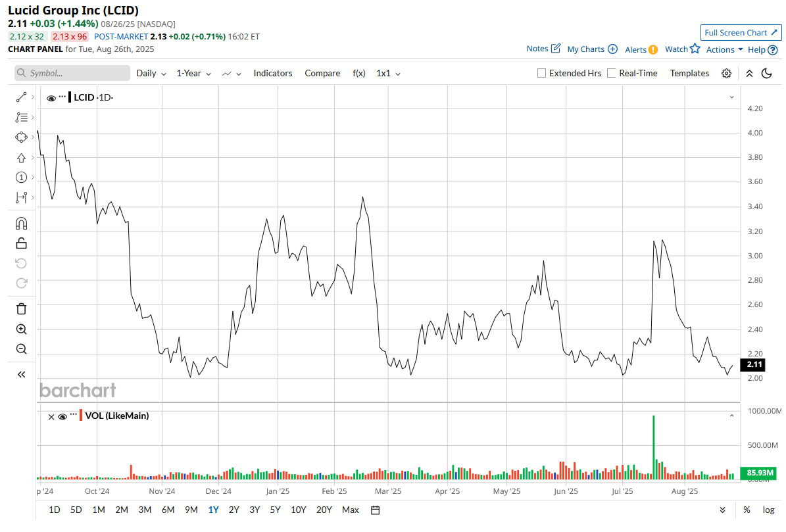The width and height of the screenshot is (786, 532).
Task: Expand the Actions dropdown menu
Action: 724,49
